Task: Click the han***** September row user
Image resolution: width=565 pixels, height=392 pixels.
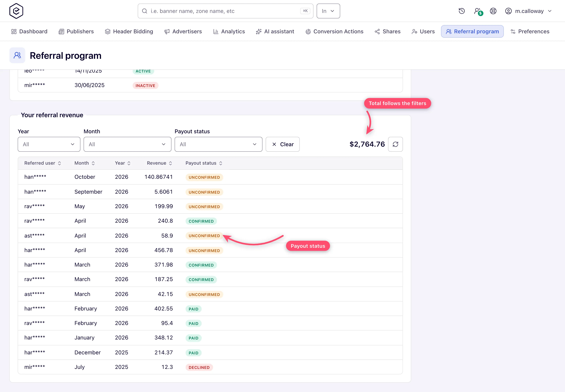Action: [x=35, y=192]
